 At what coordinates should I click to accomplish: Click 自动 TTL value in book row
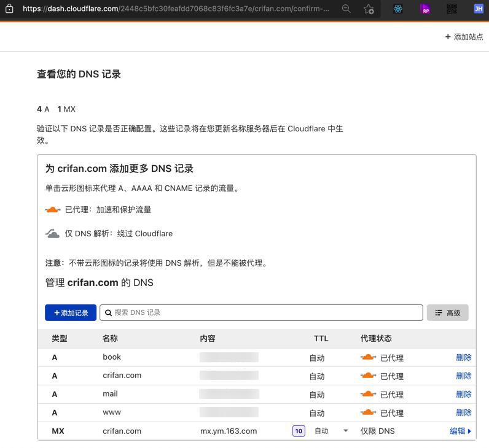[x=317, y=358]
